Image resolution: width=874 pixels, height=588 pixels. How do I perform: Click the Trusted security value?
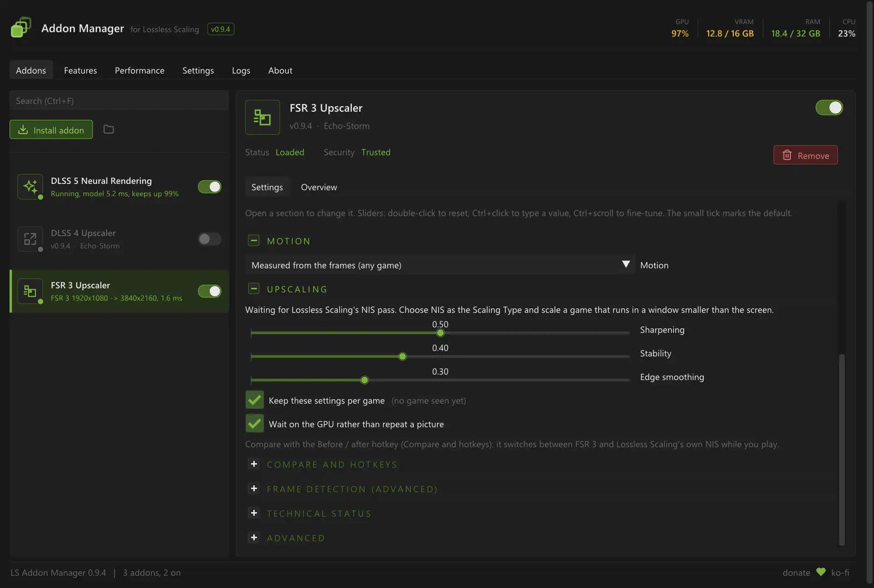point(375,152)
